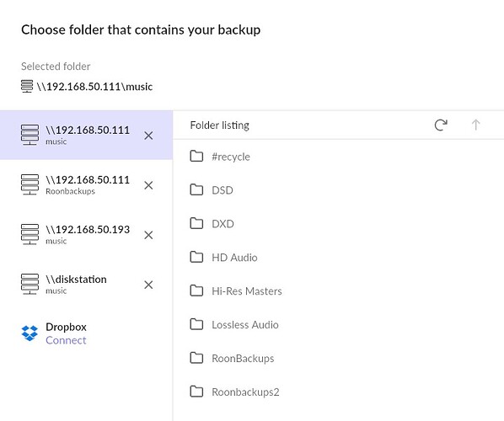Open the RoonBackups folder

[339, 358]
